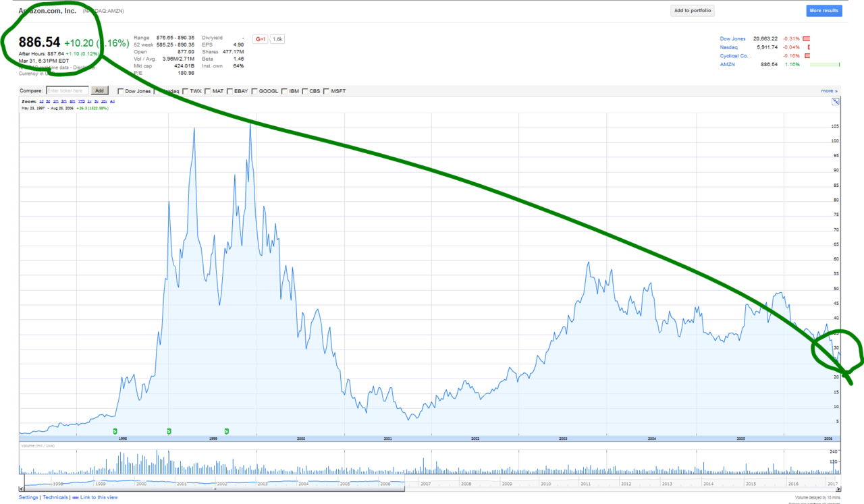This screenshot has height=504, width=864.
Task: Set chart zoom to YTD
Action: 82,101
